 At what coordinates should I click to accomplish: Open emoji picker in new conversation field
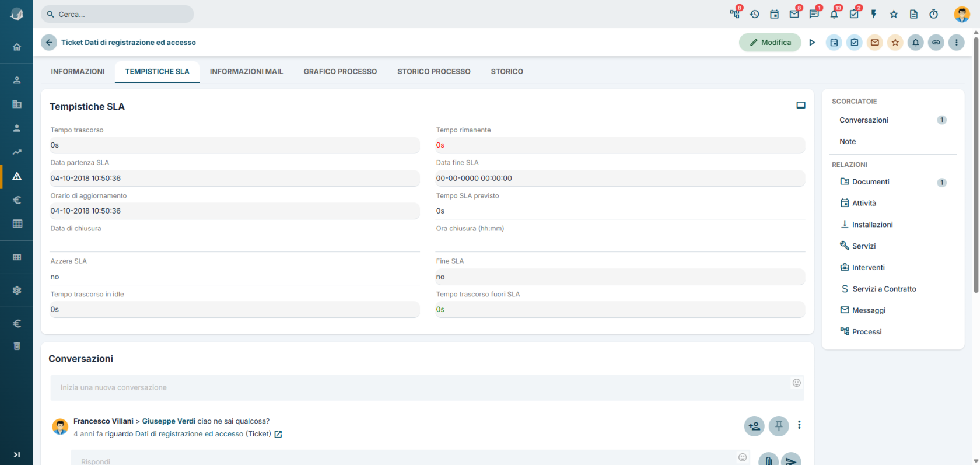[796, 383]
